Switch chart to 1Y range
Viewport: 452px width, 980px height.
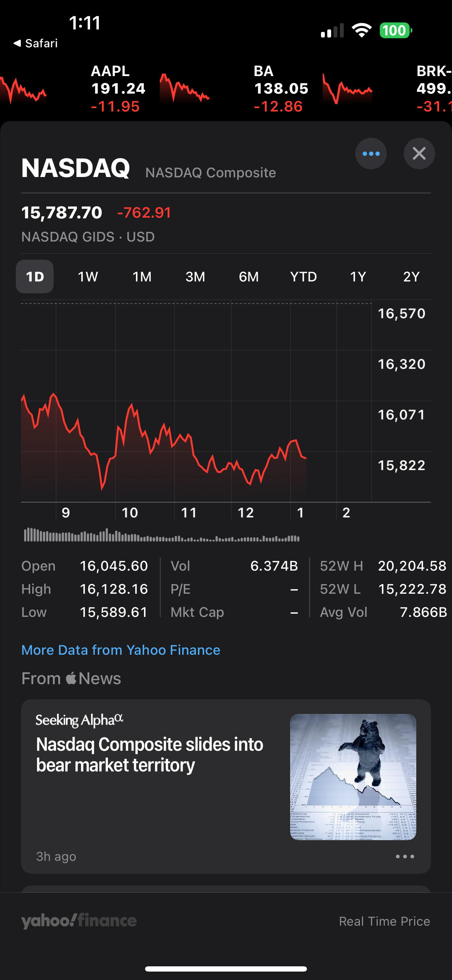click(358, 277)
